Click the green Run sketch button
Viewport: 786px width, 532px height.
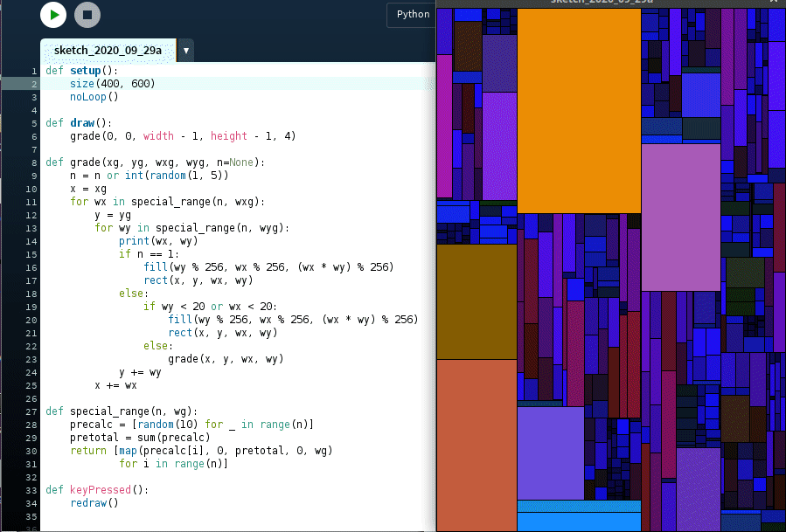(x=53, y=15)
